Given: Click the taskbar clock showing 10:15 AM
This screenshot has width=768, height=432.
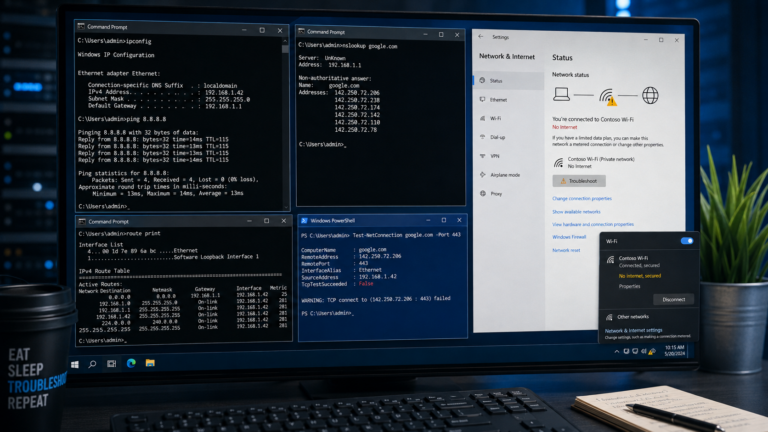Looking at the screenshot, I should tap(675, 350).
